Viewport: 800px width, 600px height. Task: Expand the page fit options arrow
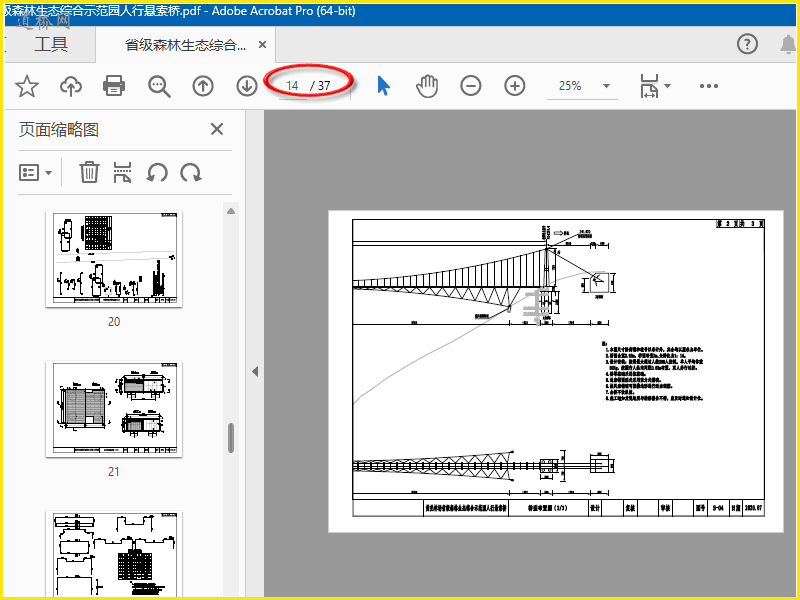click(667, 86)
